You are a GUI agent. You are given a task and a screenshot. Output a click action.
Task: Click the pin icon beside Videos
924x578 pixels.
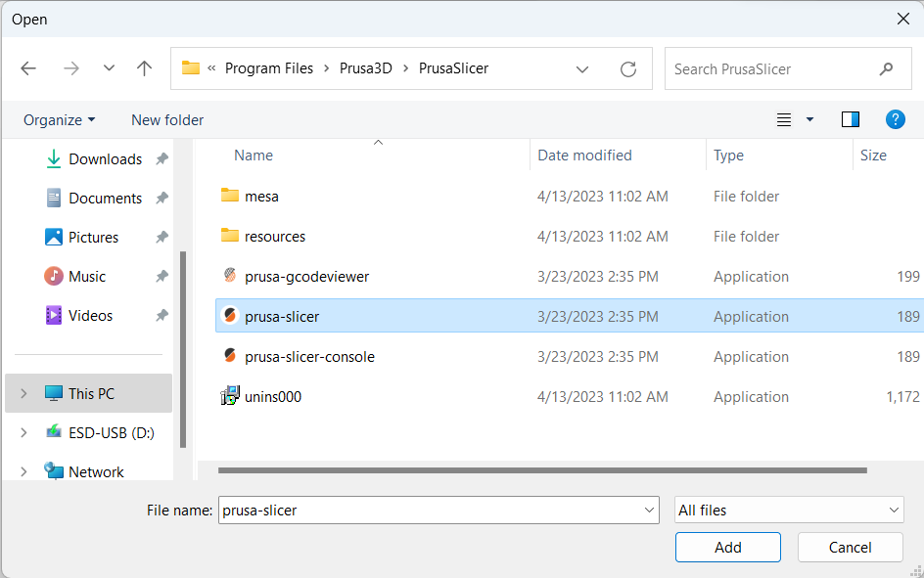pyautogui.click(x=162, y=316)
